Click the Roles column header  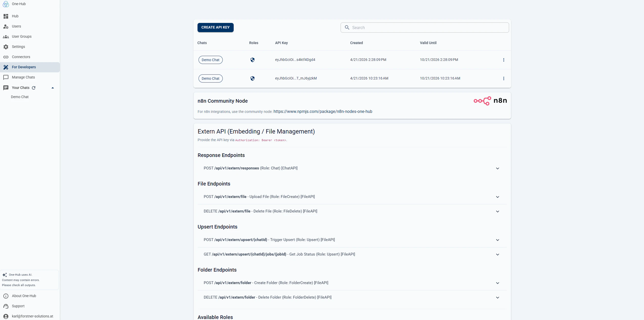(254, 43)
